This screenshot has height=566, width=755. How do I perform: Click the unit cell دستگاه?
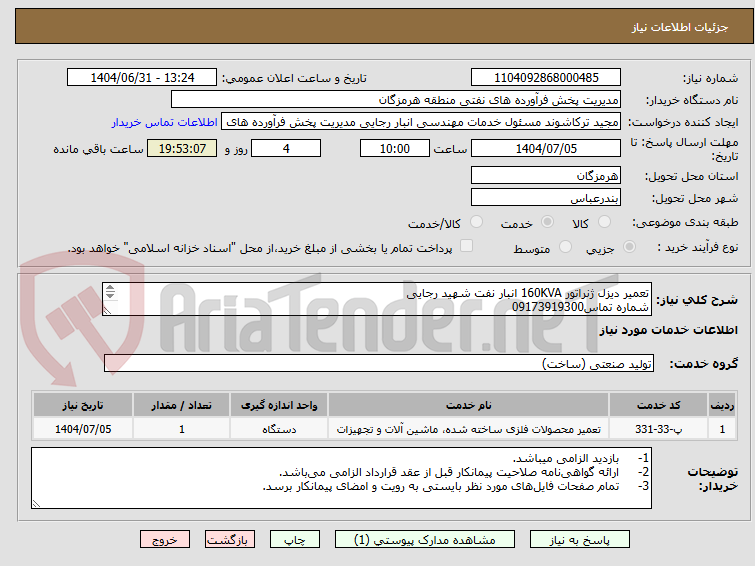point(279,429)
